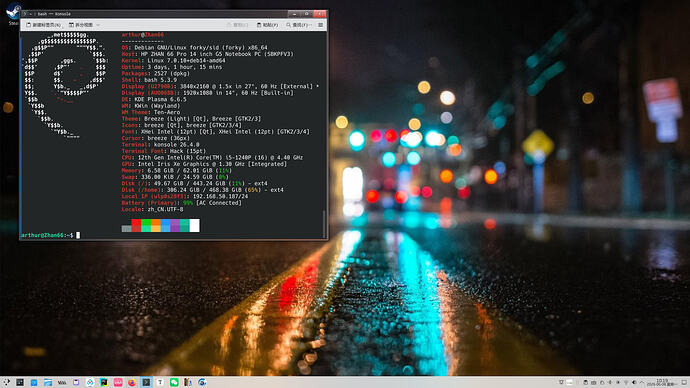690x388 pixels.
Task: Click the Packages line 2527 (dpkg)
Action: (156, 73)
